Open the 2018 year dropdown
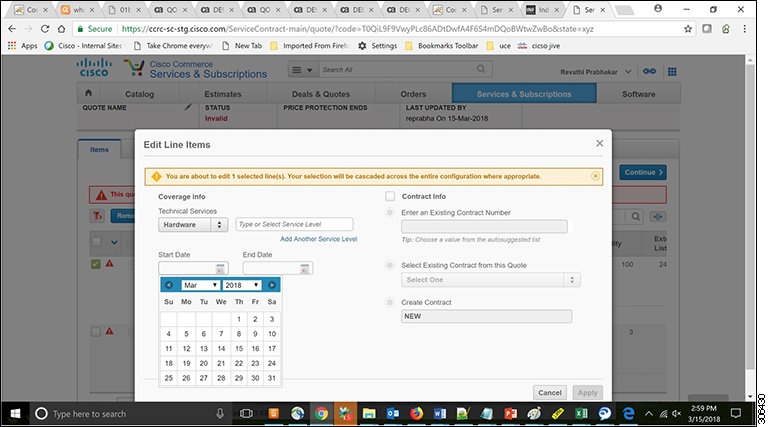 [x=241, y=285]
